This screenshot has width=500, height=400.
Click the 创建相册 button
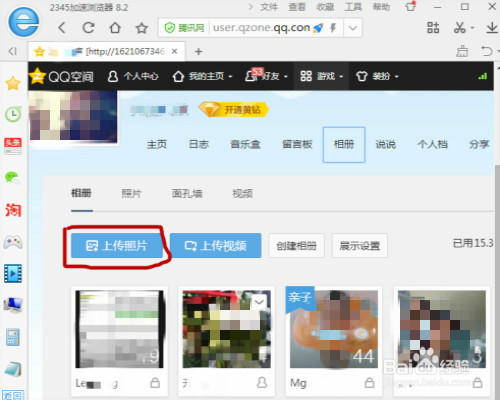pyautogui.click(x=296, y=246)
